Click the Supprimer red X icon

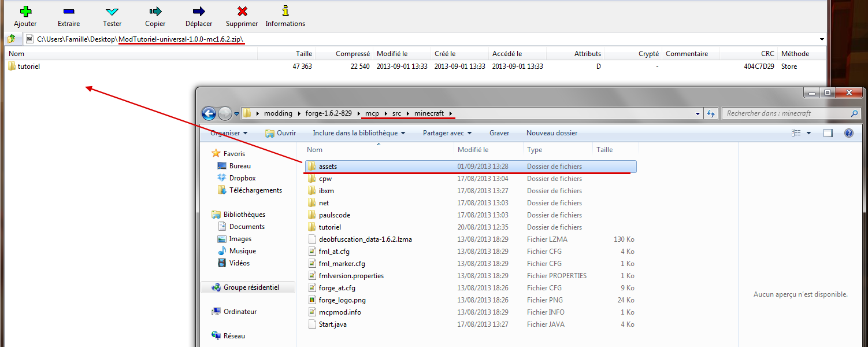tap(242, 12)
